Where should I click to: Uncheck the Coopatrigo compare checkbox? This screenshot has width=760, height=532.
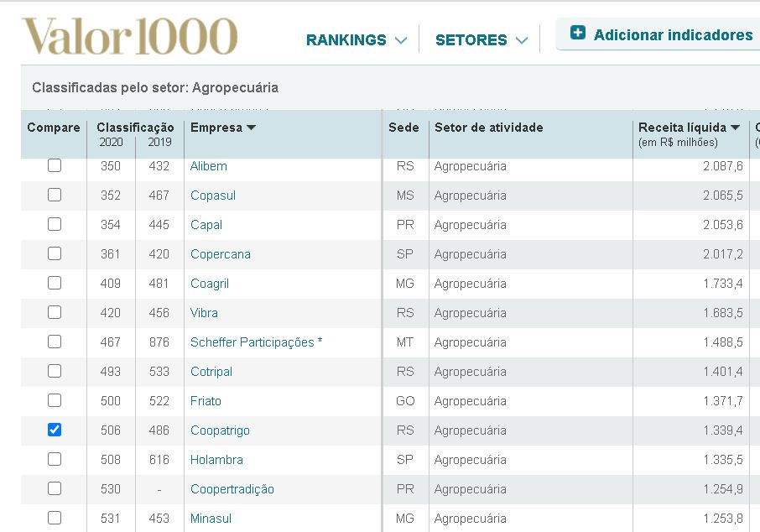(x=55, y=430)
